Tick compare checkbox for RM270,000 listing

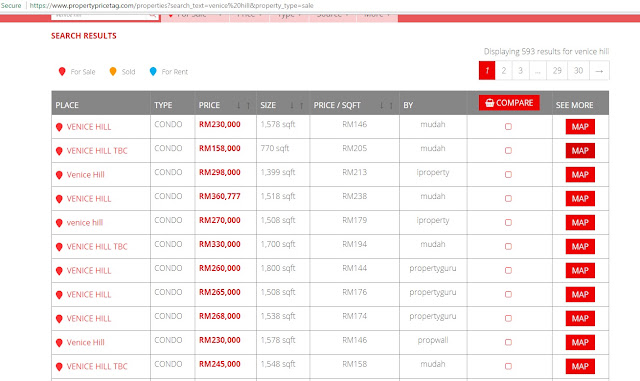(508, 223)
